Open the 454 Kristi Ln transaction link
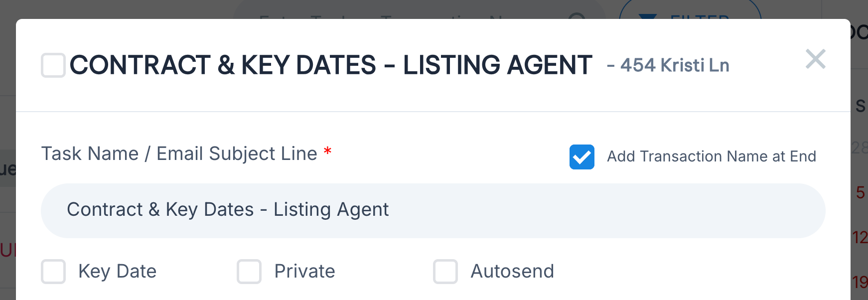 (674, 65)
